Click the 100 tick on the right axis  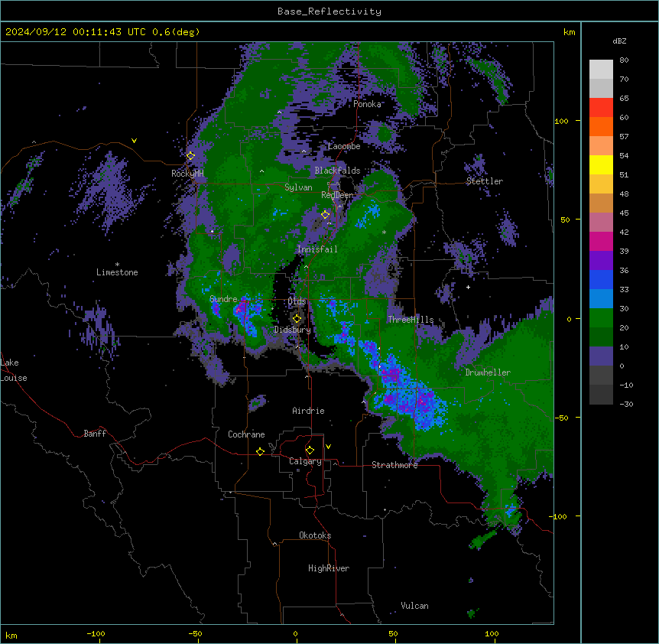tap(561, 121)
